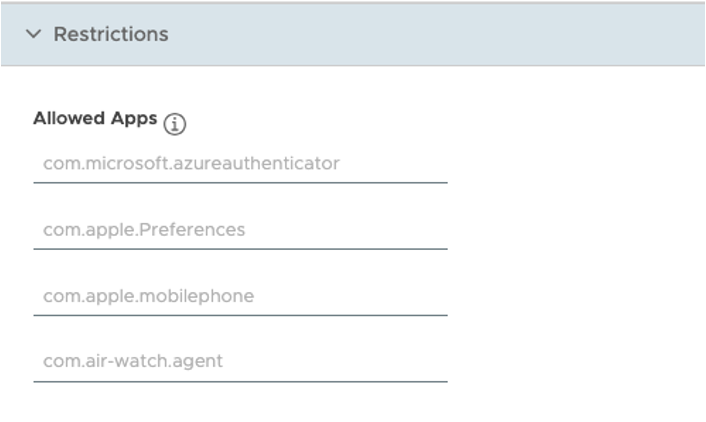Viewport: 706px width, 422px height.
Task: Click the second Allowed Apps row
Action: pyautogui.click(x=240, y=230)
